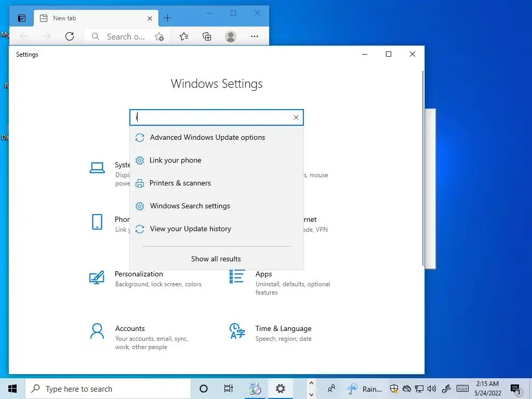Screen dimensions: 532x399
Task: Open Windows Ink Workspace pen icon
Action: (446, 389)
